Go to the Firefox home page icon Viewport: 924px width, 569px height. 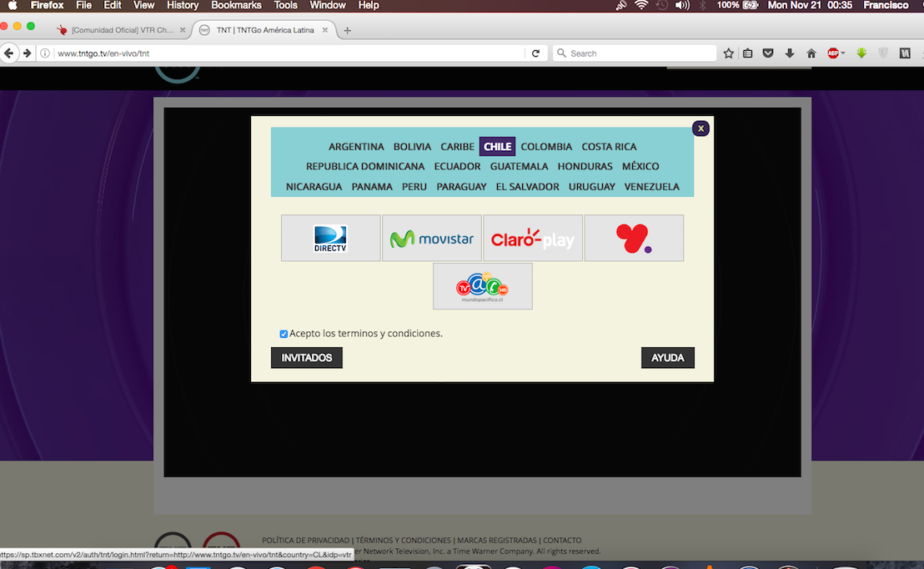pyautogui.click(x=811, y=53)
